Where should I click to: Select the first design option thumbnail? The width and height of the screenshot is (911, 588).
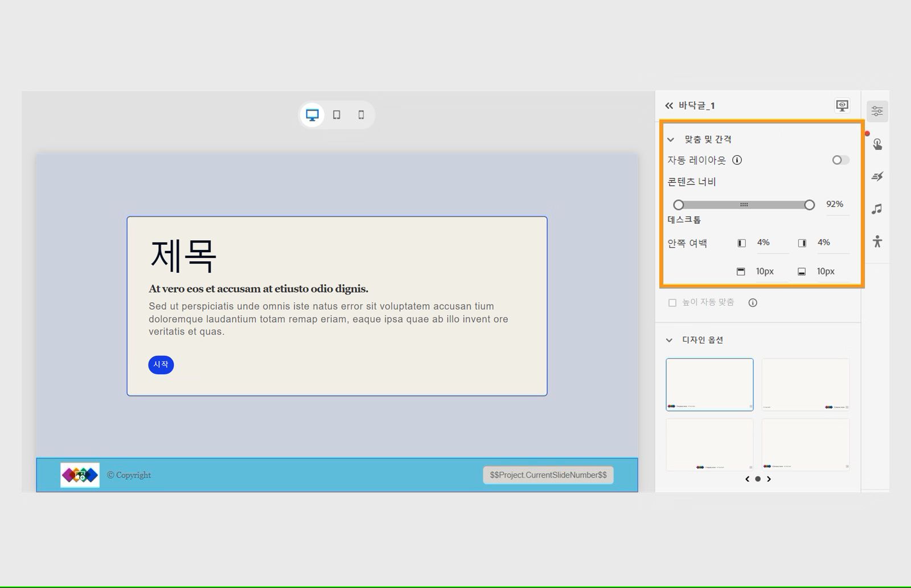[709, 384]
